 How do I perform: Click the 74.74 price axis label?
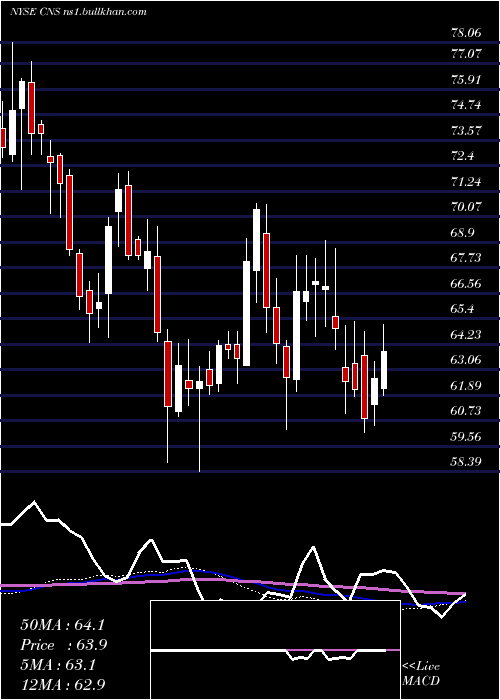467,105
